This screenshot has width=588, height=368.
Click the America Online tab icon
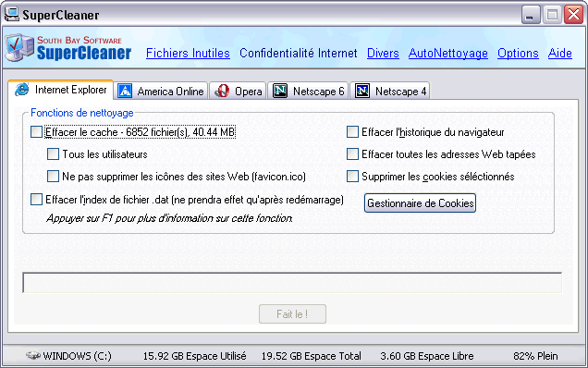(125, 92)
